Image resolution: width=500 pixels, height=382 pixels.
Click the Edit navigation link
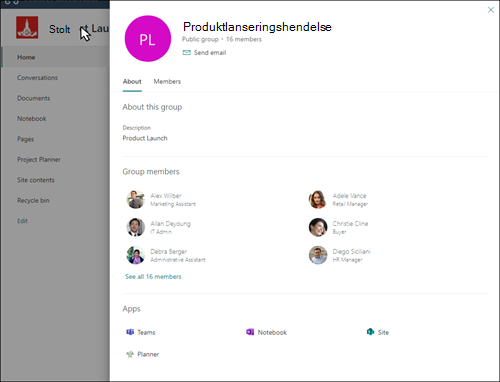pos(22,221)
